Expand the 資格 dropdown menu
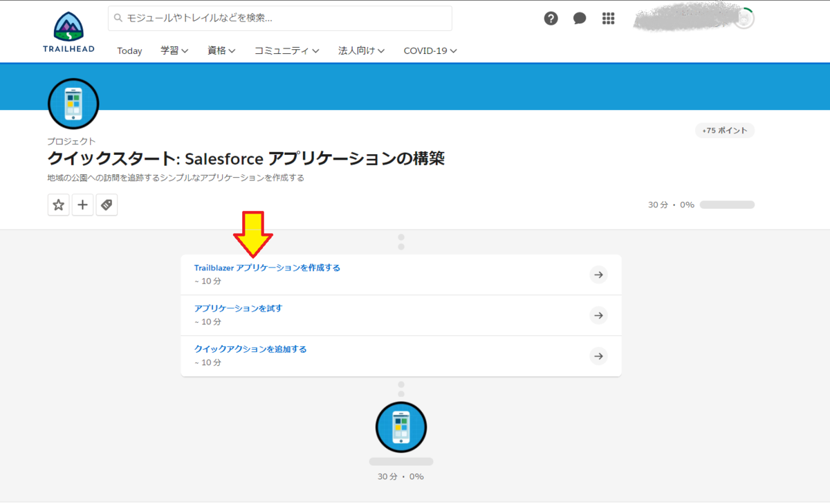 221,50
